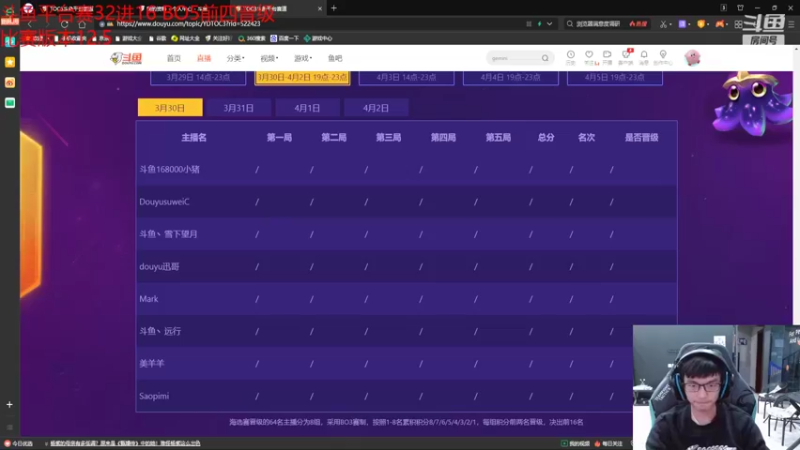
Task: Select the 4月5日 19点-23点 schedule tab
Action: click(x=614, y=78)
